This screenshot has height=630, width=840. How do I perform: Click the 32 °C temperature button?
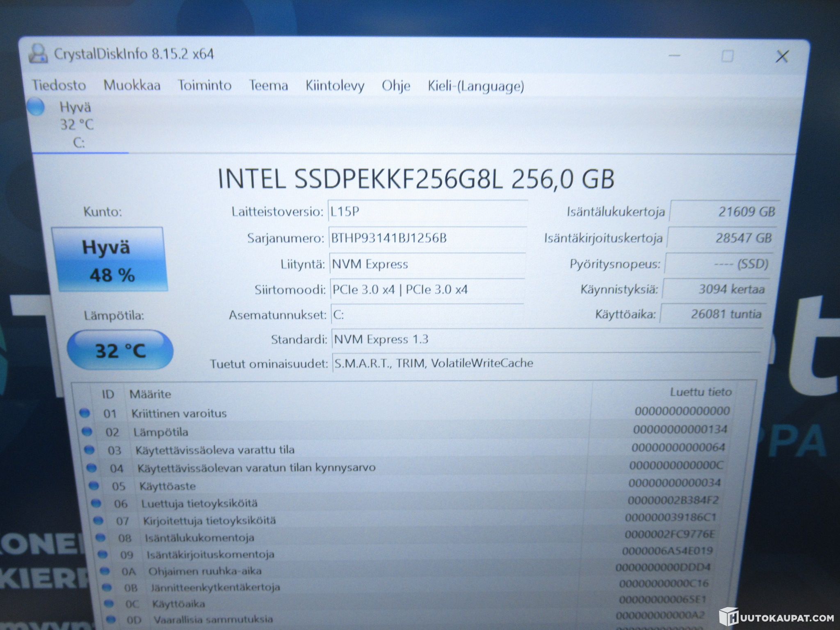(120, 350)
